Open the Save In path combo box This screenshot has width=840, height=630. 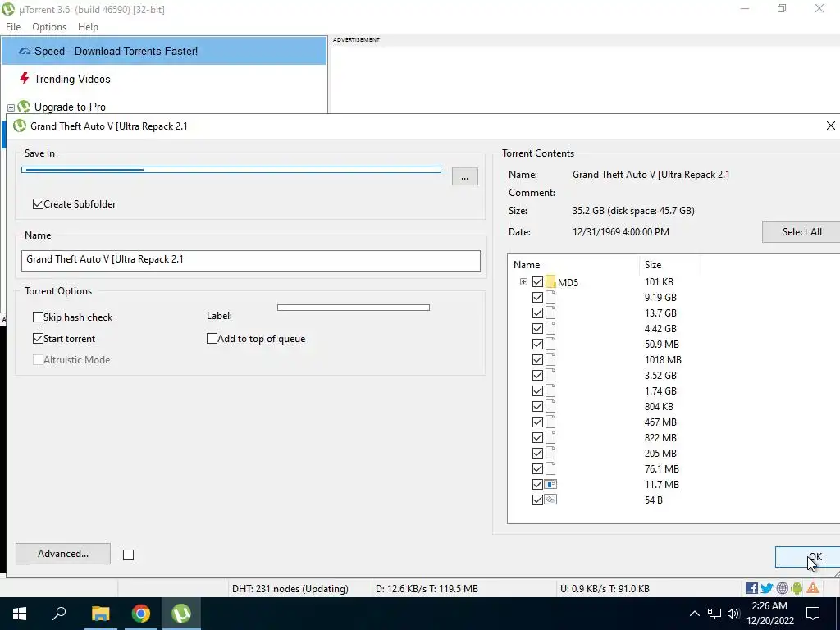231,169
